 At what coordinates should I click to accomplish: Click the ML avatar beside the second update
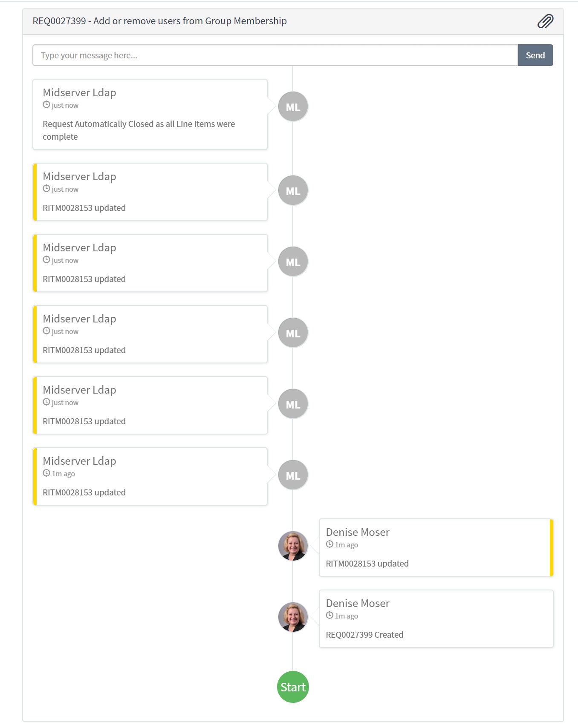coord(292,190)
